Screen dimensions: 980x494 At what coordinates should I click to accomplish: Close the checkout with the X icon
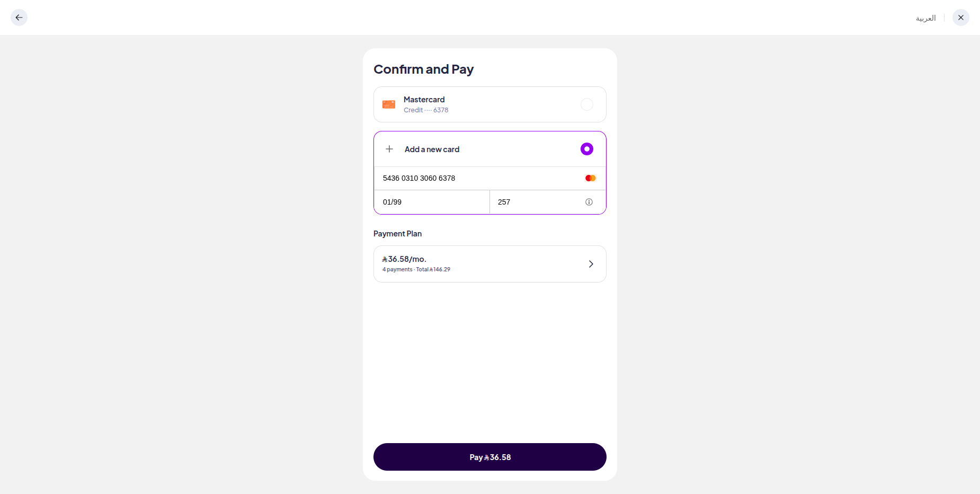click(960, 17)
